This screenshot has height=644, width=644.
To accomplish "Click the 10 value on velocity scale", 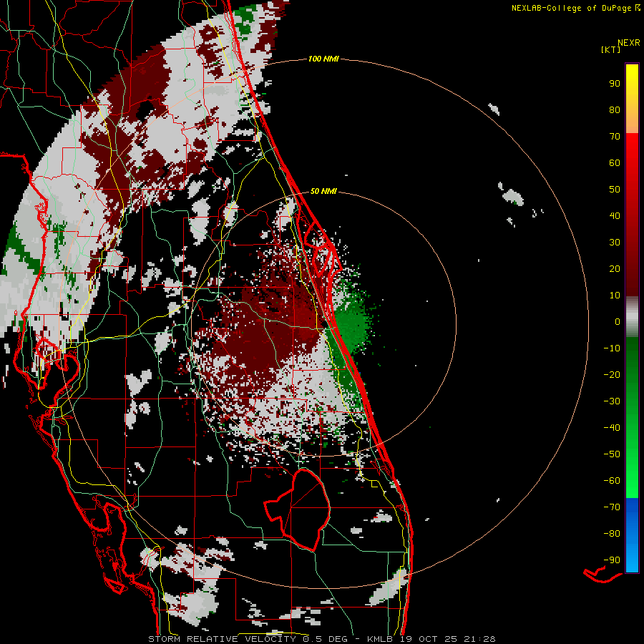I will (x=615, y=296).
